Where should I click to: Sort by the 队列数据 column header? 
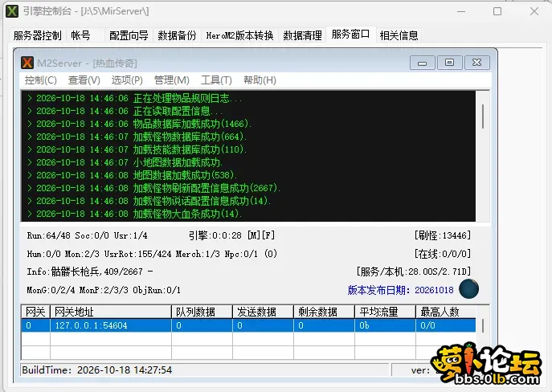coord(202,312)
